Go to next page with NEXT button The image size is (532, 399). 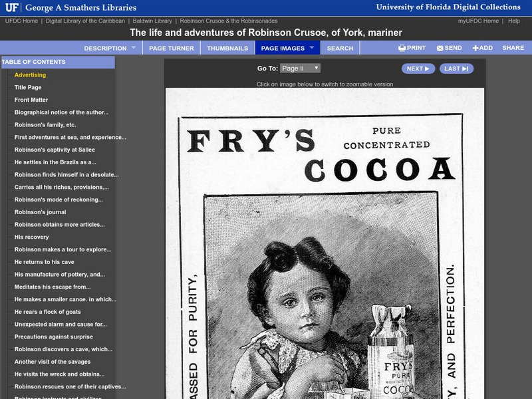coord(418,68)
